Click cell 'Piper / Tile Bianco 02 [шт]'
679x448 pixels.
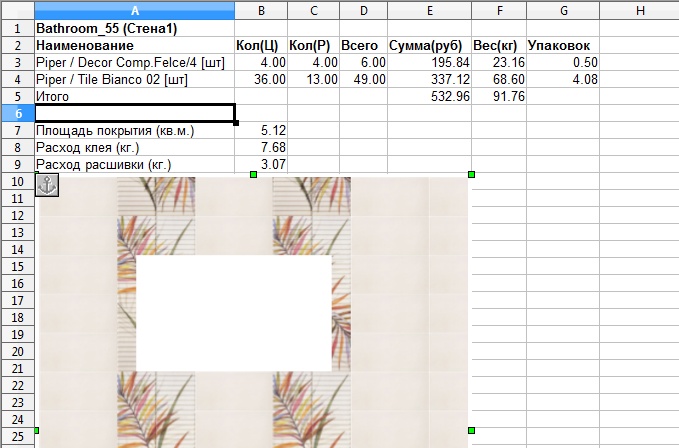tap(135, 80)
